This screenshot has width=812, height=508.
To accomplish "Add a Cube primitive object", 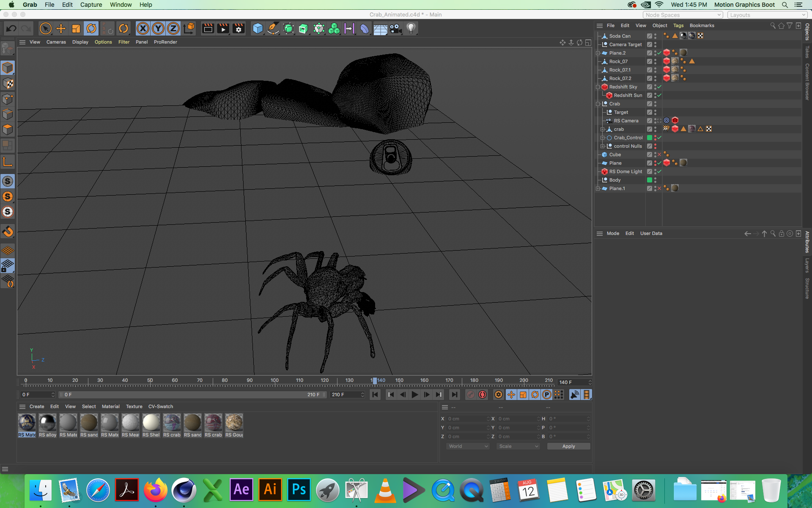I will coord(258,29).
